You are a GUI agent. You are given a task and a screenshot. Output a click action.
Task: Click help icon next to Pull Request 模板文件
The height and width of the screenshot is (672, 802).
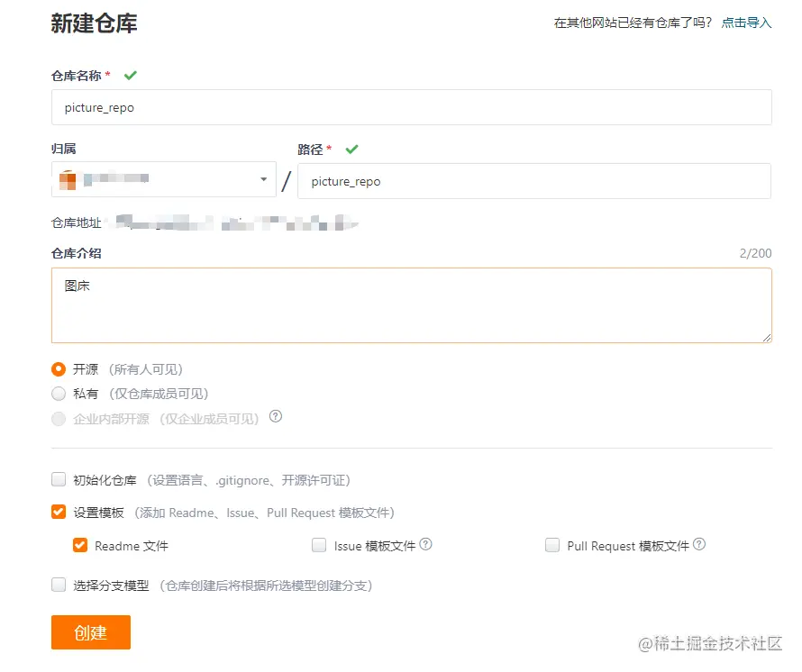[x=699, y=544]
